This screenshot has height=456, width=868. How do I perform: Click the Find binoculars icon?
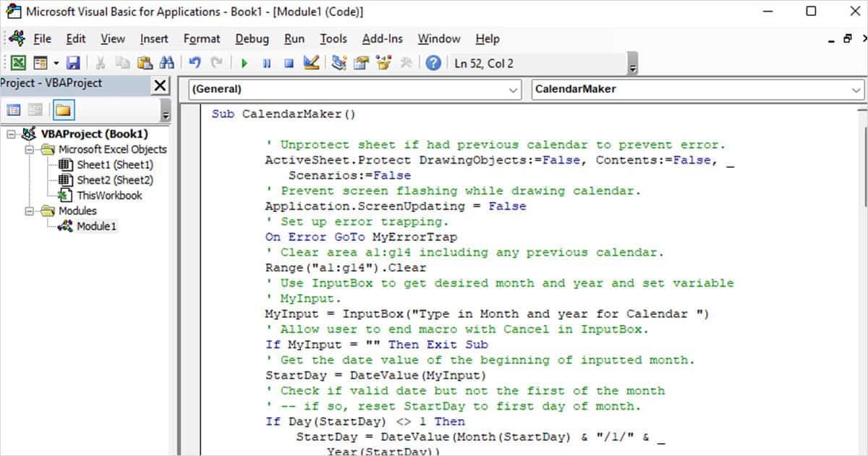[x=166, y=63]
